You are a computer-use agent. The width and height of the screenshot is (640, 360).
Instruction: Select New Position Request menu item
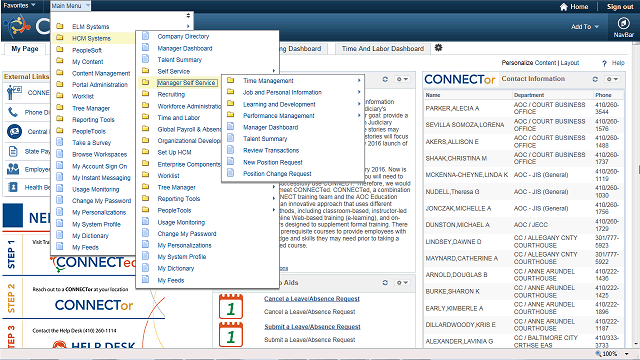(273, 162)
